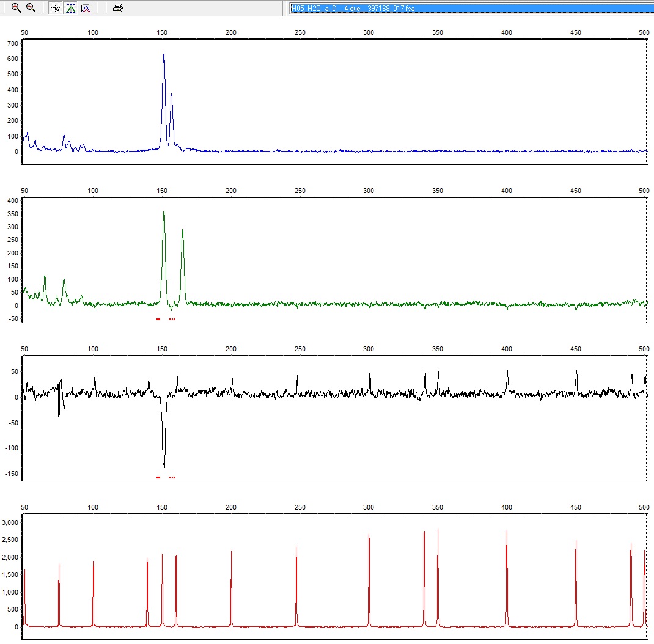Viewport: 654px width, 644px height.
Task: Open the H05_H2O sample file selector
Action: 471,8
